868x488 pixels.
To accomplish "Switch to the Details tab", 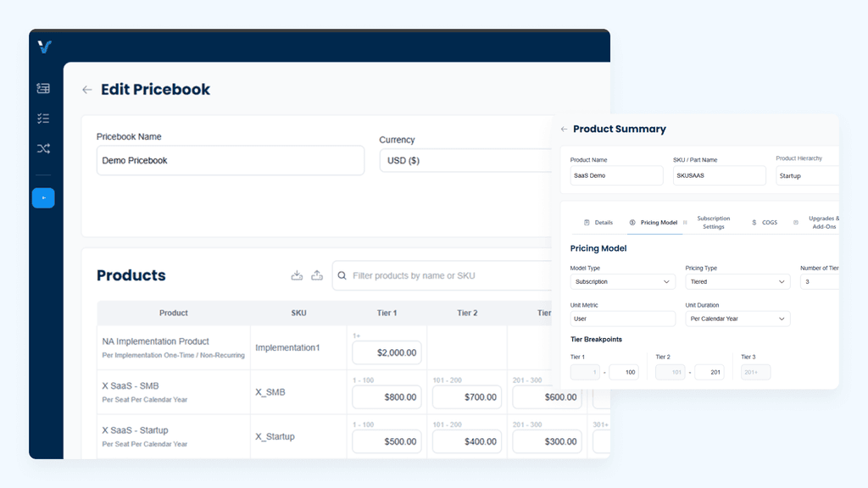I will point(598,223).
